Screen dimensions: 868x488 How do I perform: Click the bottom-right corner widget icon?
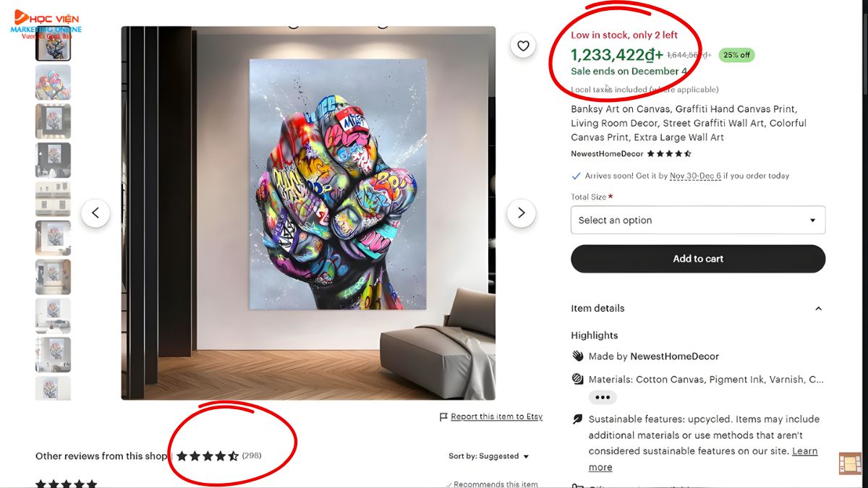point(850,463)
